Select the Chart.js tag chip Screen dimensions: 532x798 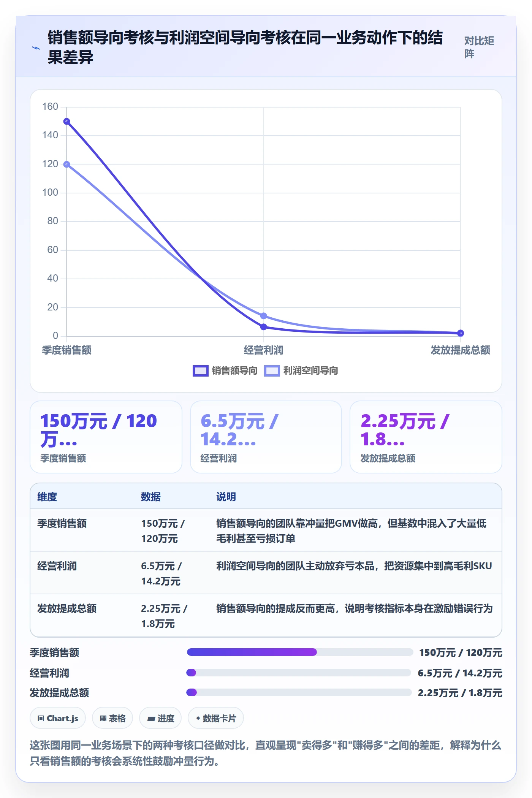click(x=58, y=718)
